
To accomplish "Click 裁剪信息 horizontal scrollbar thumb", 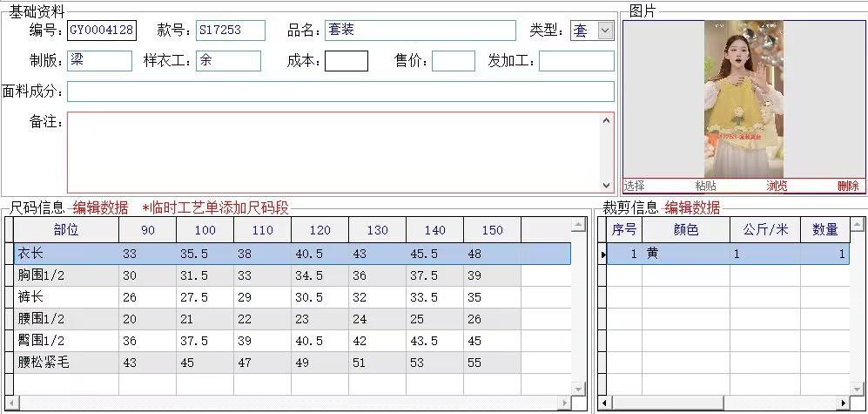I will pyautogui.click(x=667, y=403).
